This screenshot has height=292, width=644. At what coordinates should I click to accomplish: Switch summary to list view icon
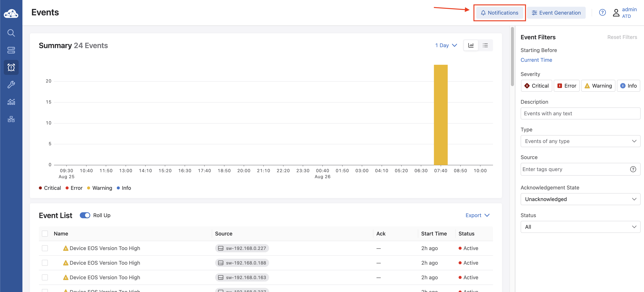485,45
